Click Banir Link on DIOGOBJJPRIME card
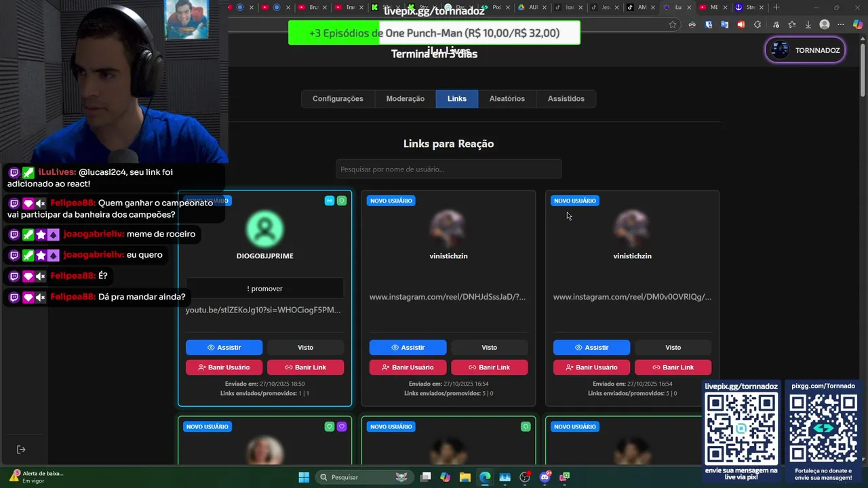 coord(305,367)
